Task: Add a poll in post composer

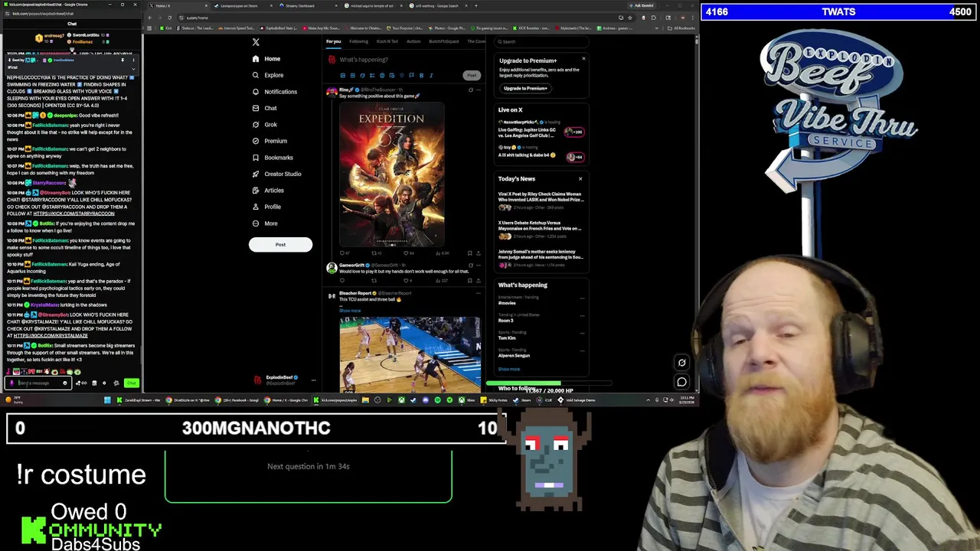Action: coord(372,75)
